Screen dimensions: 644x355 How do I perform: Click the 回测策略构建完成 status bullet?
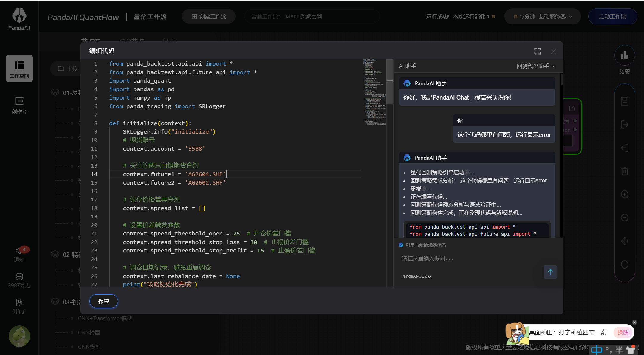click(x=466, y=213)
